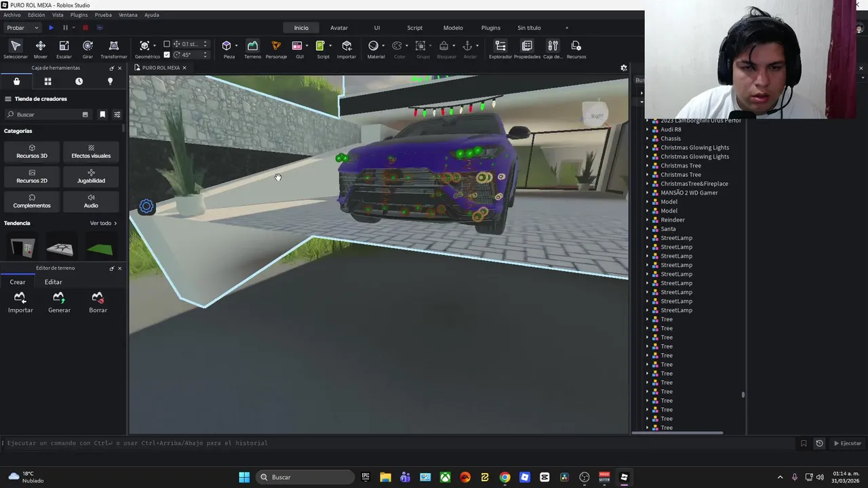Expand the Audi R8 tree node
This screenshot has width=868, height=488.
point(647,129)
